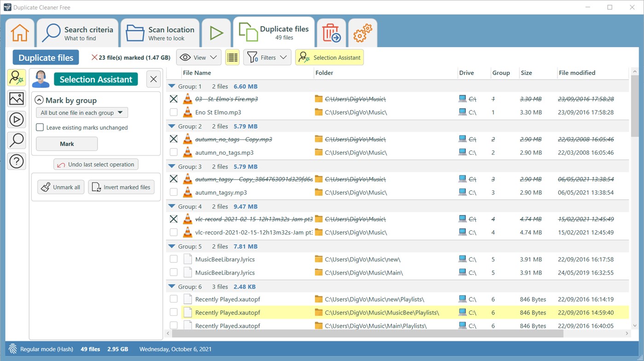The height and width of the screenshot is (361, 644).
Task: Click the magnifier search icon in the sidebar
Action: pyautogui.click(x=16, y=140)
